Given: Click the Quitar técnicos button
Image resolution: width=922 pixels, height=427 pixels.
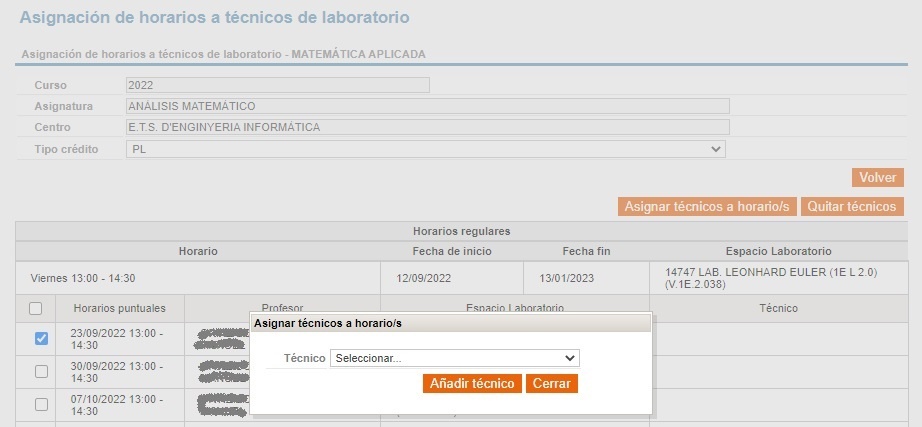Looking at the screenshot, I should click(x=851, y=206).
